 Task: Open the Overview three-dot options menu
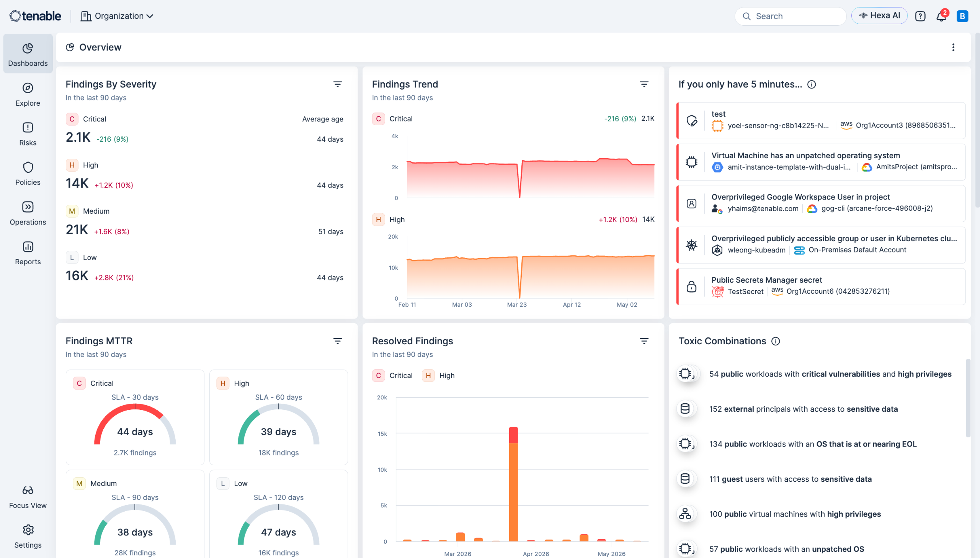point(953,47)
